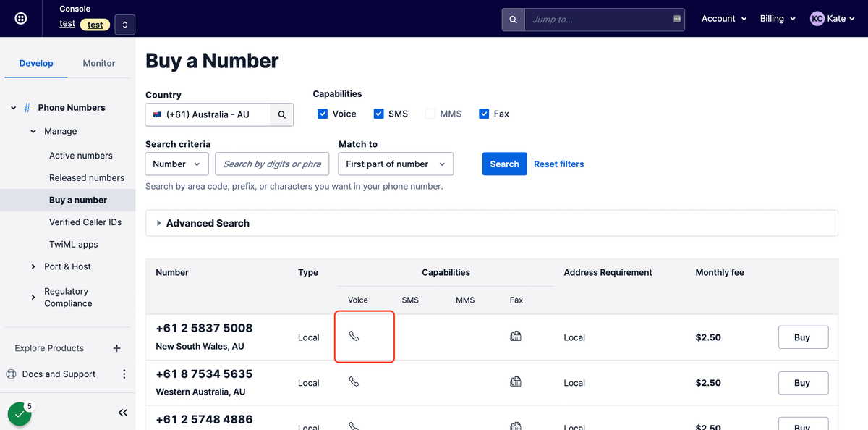Click the blue Search button
868x430 pixels.
(504, 164)
